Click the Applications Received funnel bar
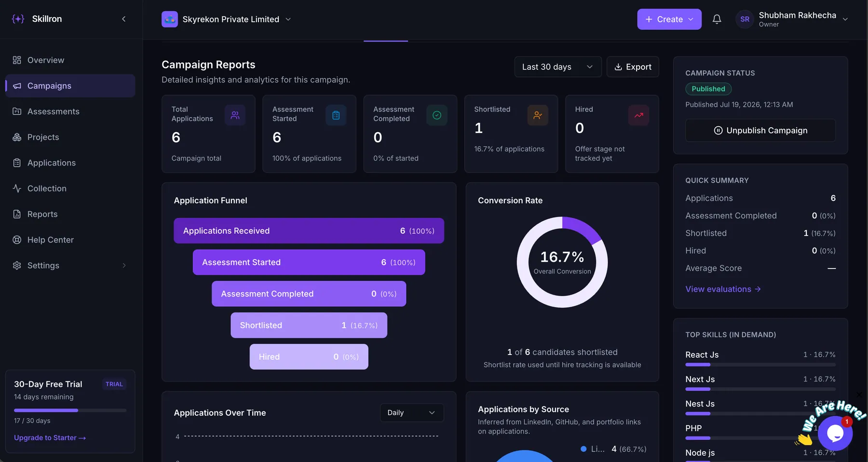Viewport: 868px width, 462px height. (309, 231)
